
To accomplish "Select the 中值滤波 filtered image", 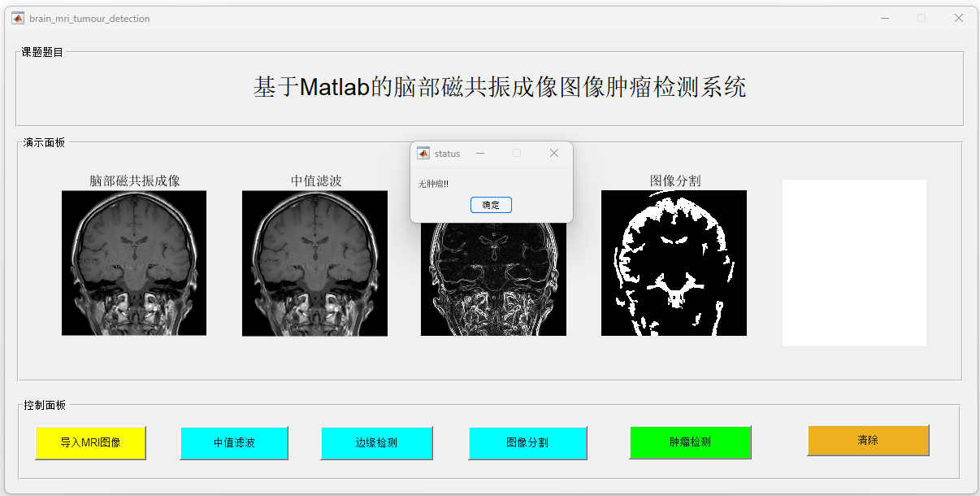I will 314,263.
